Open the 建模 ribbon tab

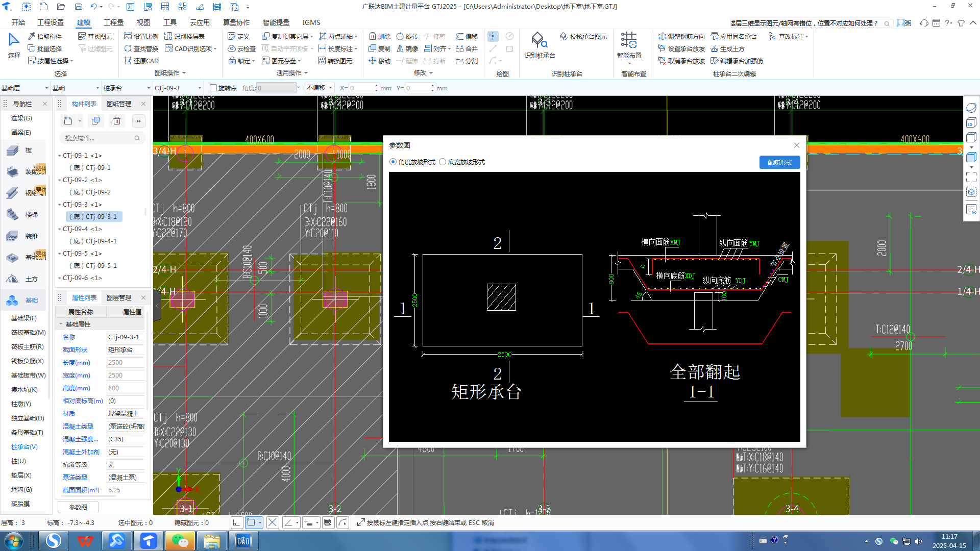pyautogui.click(x=84, y=22)
